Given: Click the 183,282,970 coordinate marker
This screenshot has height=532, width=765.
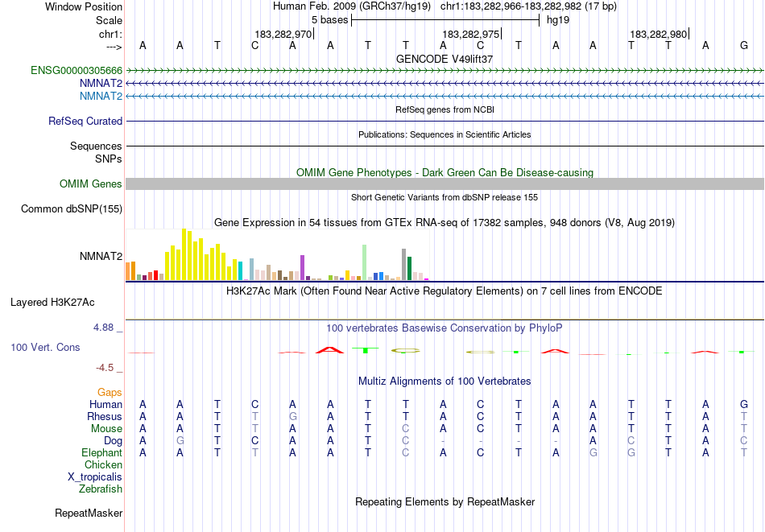Looking at the screenshot, I should click(x=283, y=34).
